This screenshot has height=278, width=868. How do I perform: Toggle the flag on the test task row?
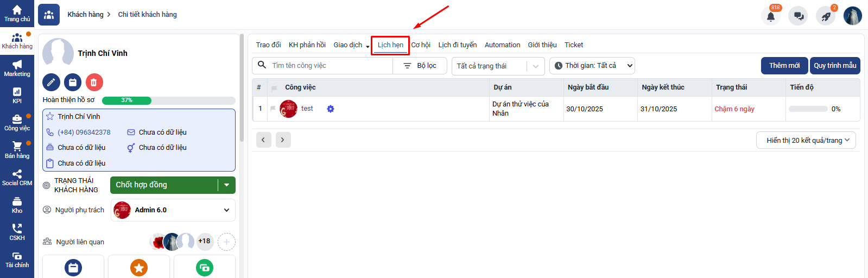273,109
